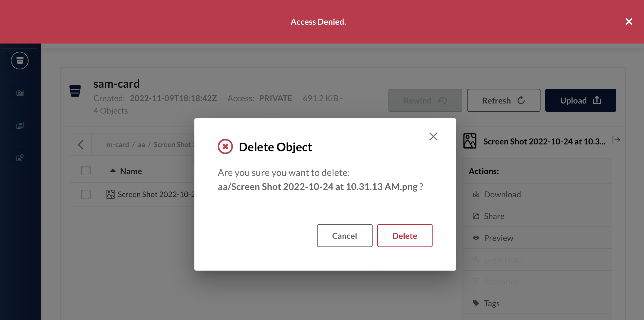644x320 pixels.
Task: Click the sam-card bucket icon
Action: click(75, 91)
